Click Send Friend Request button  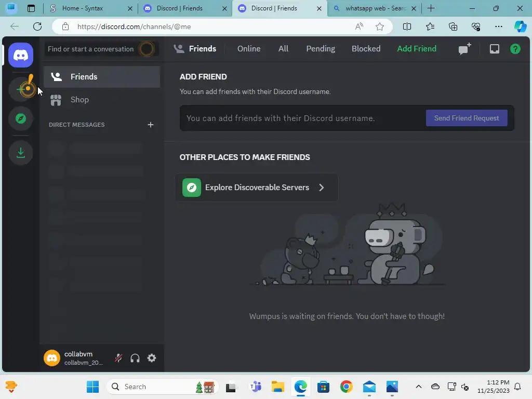[x=467, y=118]
